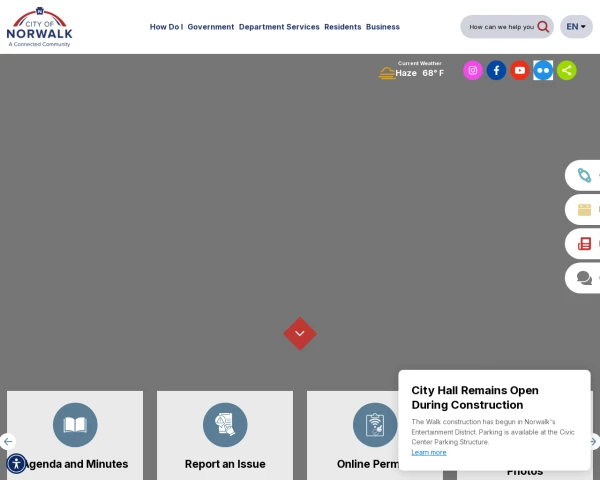Click the green share icon
Image resolution: width=600 pixels, height=480 pixels.
click(566, 70)
